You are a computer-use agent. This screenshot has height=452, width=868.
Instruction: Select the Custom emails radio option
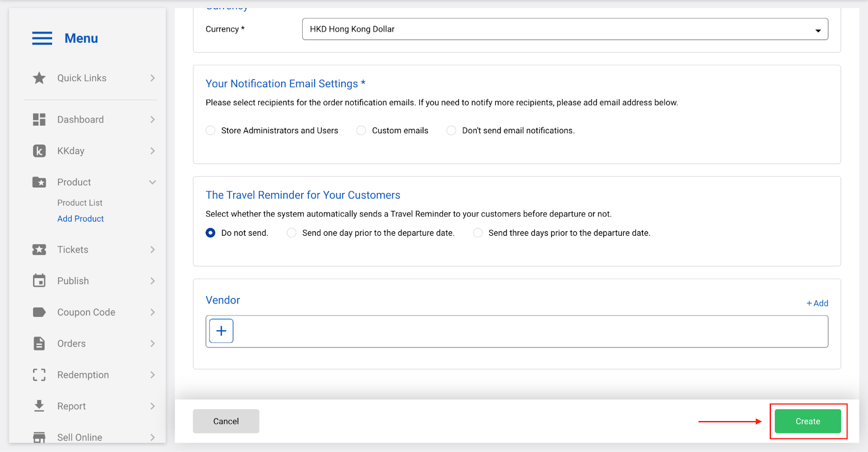point(361,131)
